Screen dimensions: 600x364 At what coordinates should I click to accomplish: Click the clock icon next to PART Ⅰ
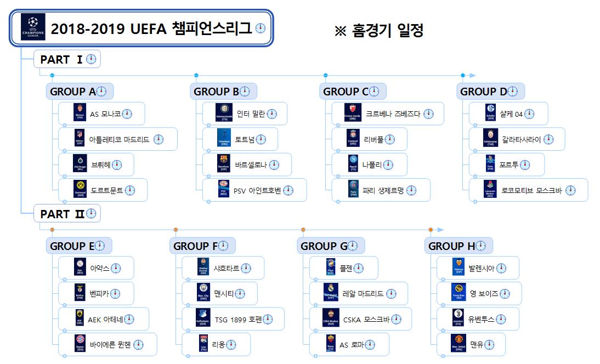coord(90,60)
